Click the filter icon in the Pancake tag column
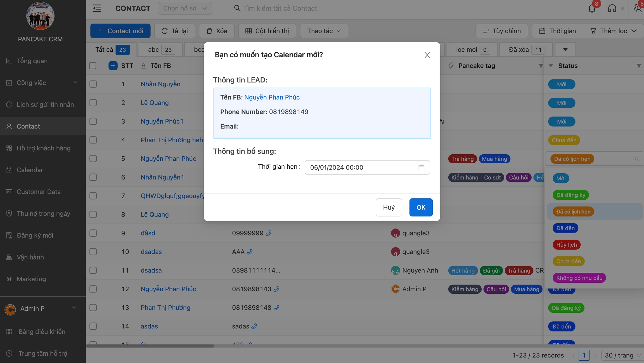This screenshot has width=644, height=363. click(541, 66)
